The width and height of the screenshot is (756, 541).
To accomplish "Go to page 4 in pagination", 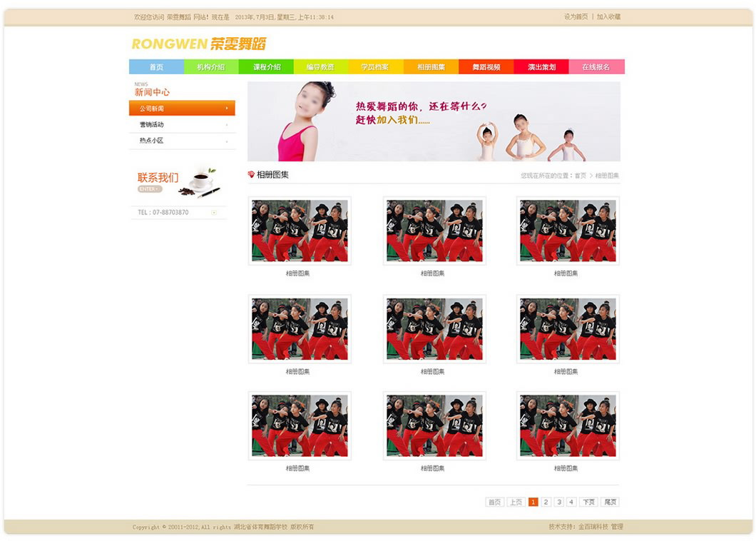I will (x=571, y=502).
